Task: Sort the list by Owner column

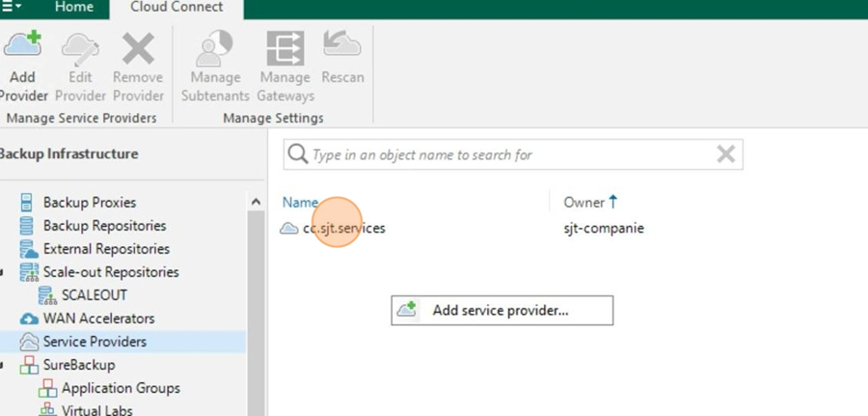Action: (584, 202)
